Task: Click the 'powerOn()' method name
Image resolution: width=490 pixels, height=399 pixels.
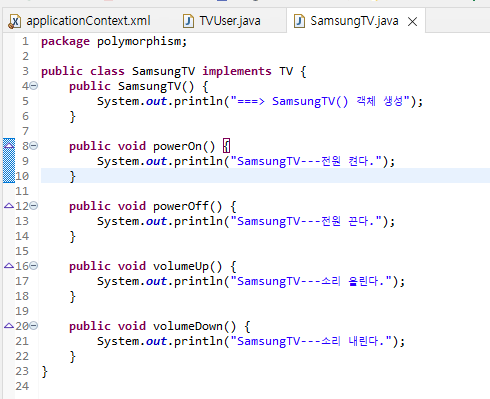Action: pyautogui.click(x=184, y=146)
